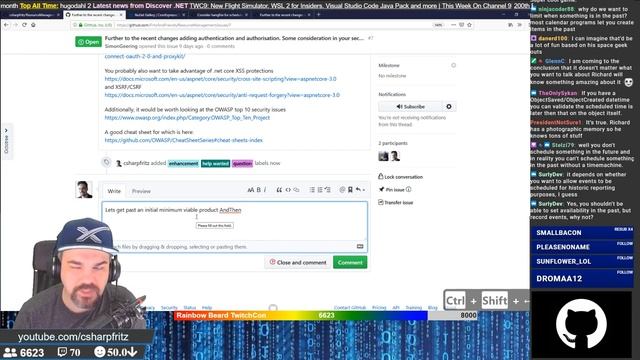Screen dimensions: 640x360
Task: Click the enhancement label
Action: tap(183, 163)
